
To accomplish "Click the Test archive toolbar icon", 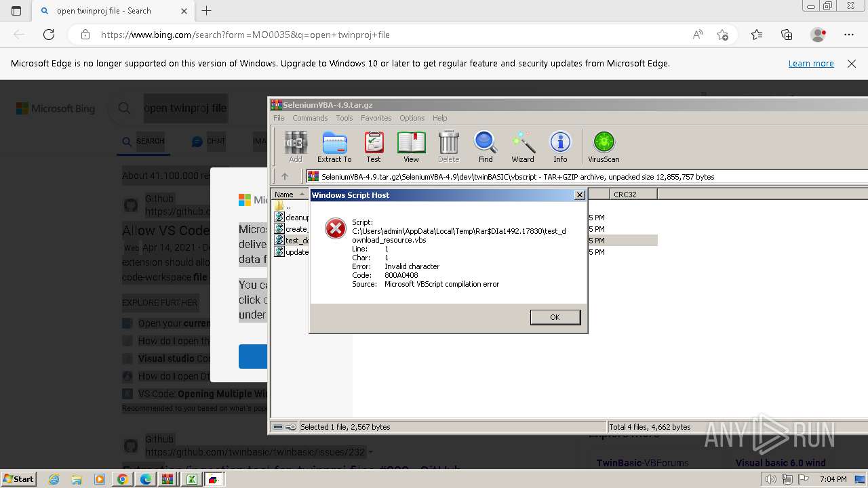I will click(x=374, y=147).
